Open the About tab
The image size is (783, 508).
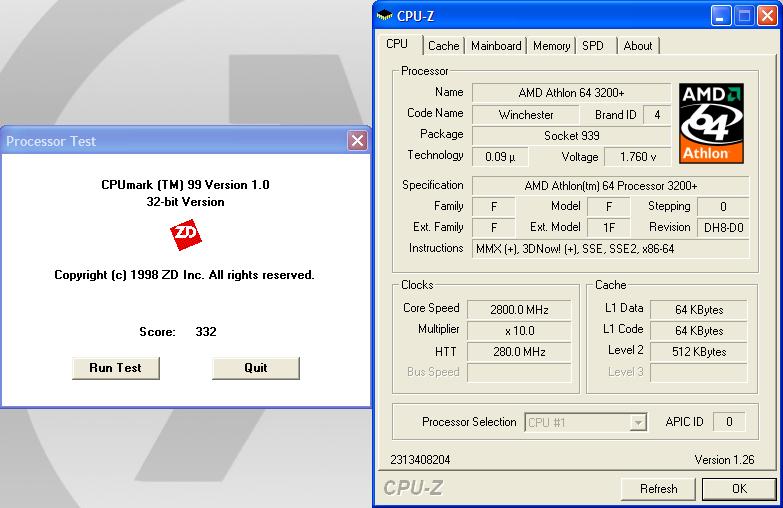(638, 46)
